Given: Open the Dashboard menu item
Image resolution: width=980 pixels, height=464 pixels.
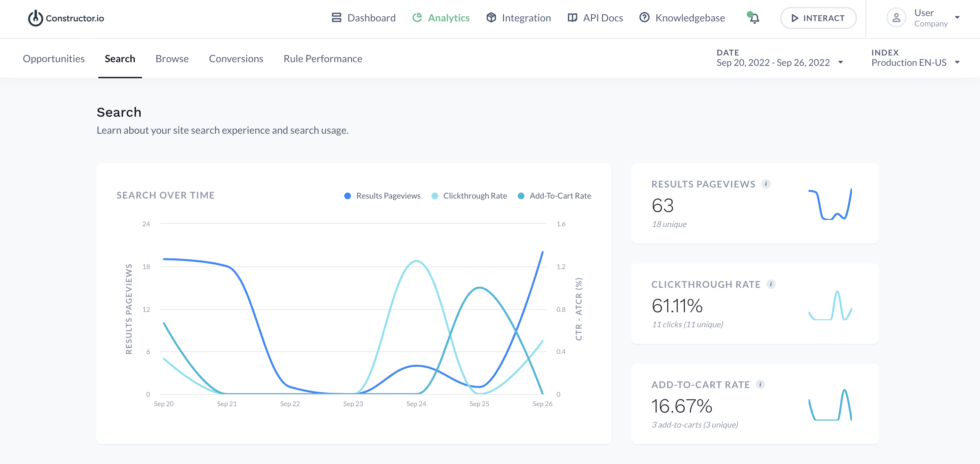Looking at the screenshot, I should (x=363, y=18).
